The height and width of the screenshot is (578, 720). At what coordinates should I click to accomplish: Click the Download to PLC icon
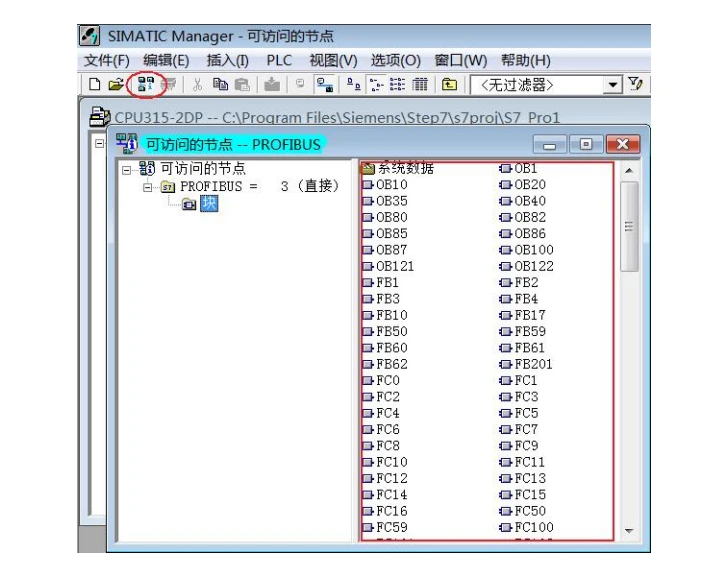pyautogui.click(x=272, y=84)
